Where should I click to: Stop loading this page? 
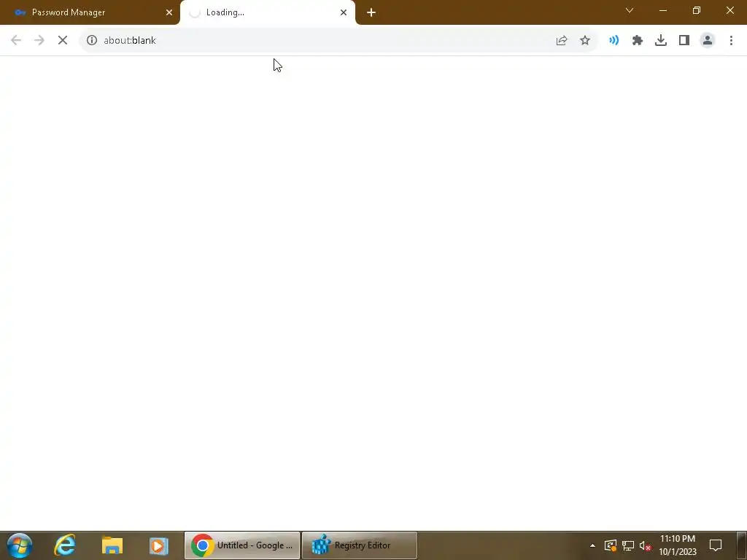click(x=63, y=41)
